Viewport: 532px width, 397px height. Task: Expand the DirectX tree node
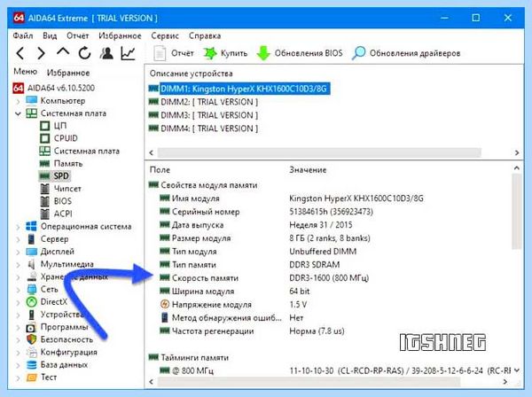click(18, 302)
